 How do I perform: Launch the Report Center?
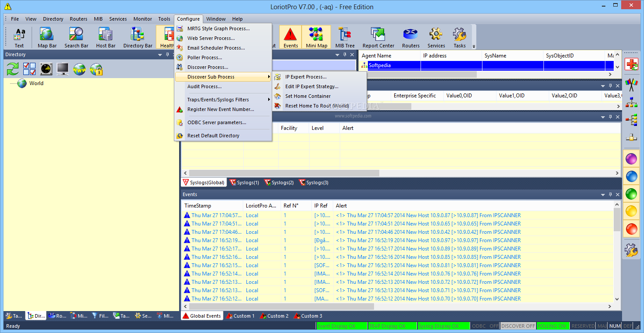[378, 37]
